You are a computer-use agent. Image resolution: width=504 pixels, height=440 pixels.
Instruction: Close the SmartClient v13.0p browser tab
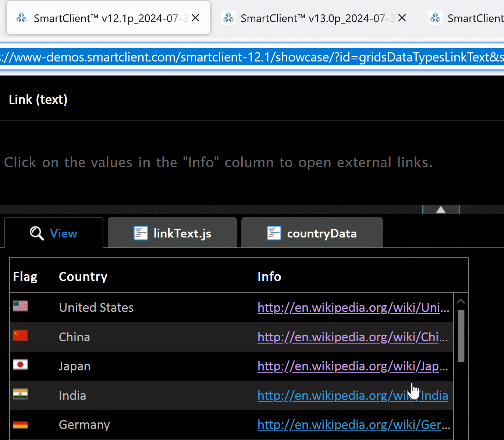click(402, 18)
